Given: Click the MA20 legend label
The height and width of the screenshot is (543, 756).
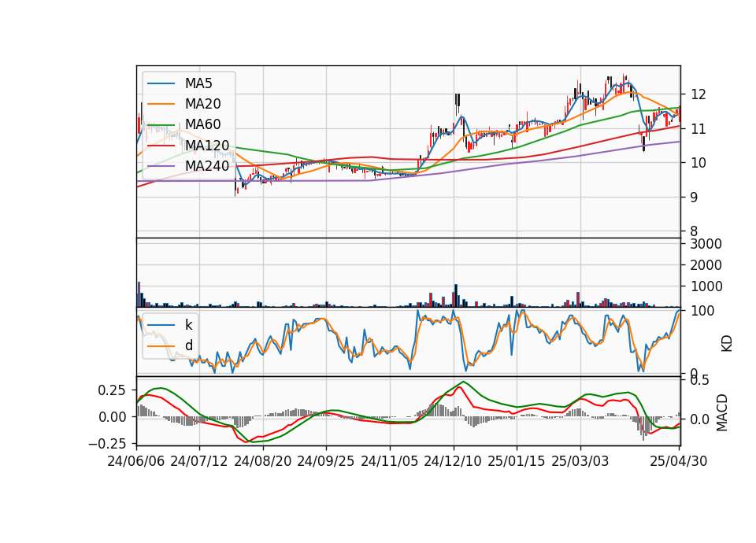Looking at the screenshot, I should point(202,104).
